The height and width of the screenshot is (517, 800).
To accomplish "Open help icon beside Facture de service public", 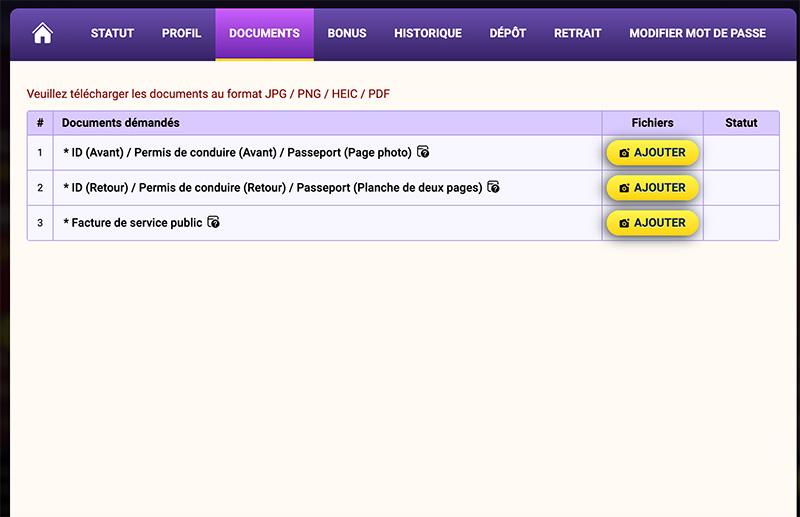I will click(x=213, y=222).
